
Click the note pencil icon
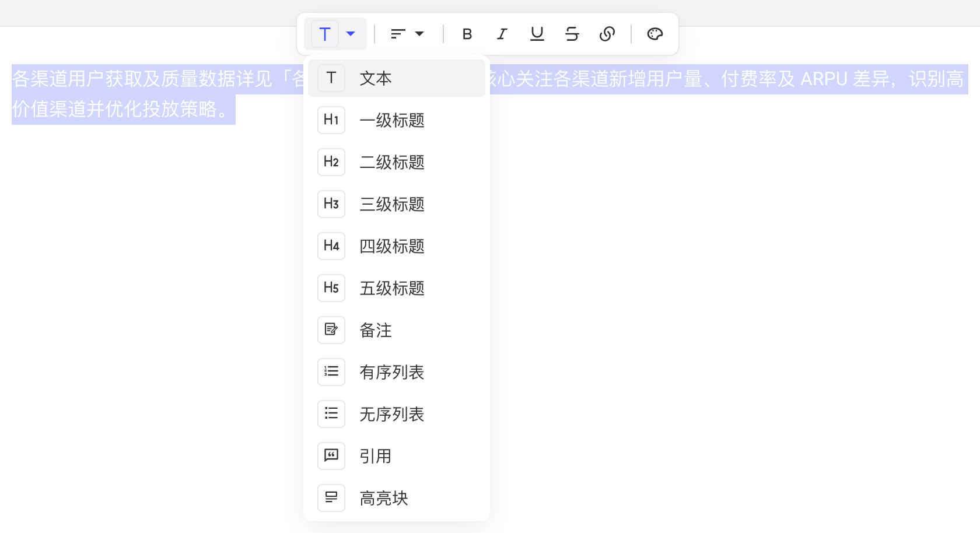click(331, 330)
